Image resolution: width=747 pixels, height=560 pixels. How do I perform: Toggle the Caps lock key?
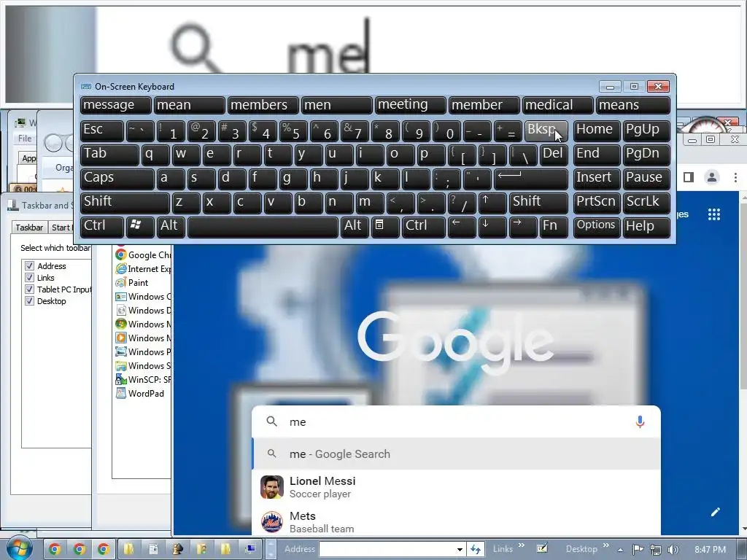[x=117, y=179]
